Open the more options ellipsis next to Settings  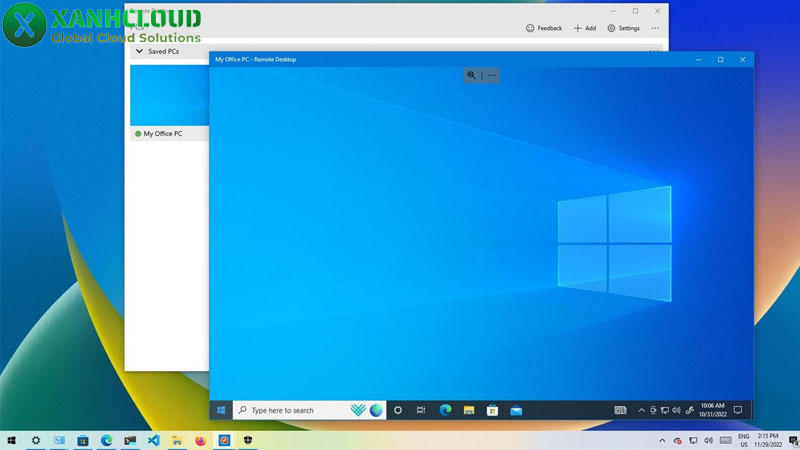click(x=655, y=28)
